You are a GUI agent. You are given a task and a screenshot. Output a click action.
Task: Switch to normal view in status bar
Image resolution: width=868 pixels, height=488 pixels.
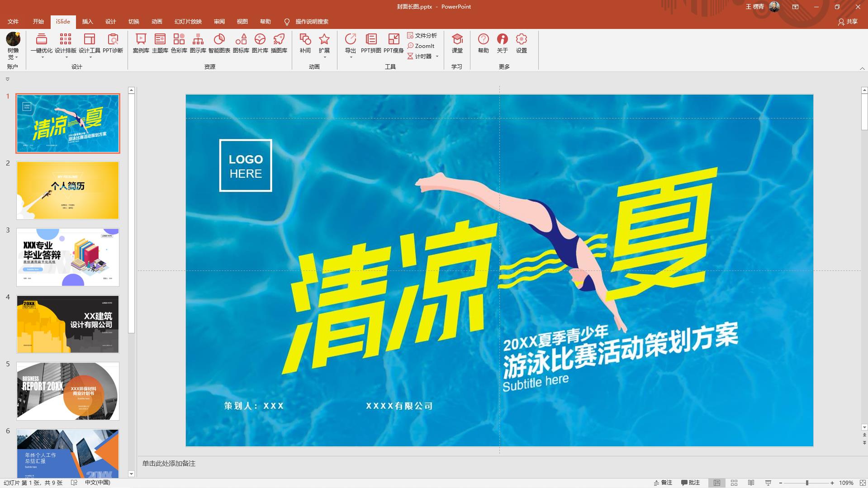pos(717,483)
